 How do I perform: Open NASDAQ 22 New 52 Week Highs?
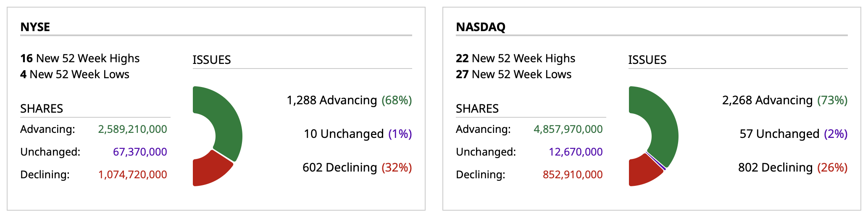pyautogui.click(x=516, y=58)
